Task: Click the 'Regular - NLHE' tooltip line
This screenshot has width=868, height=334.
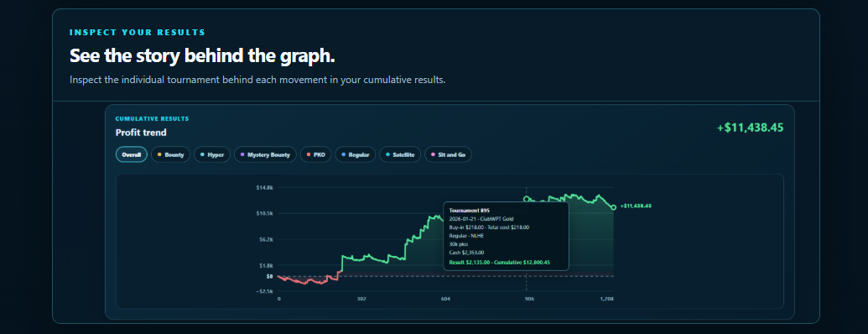Action: pyautogui.click(x=465, y=236)
